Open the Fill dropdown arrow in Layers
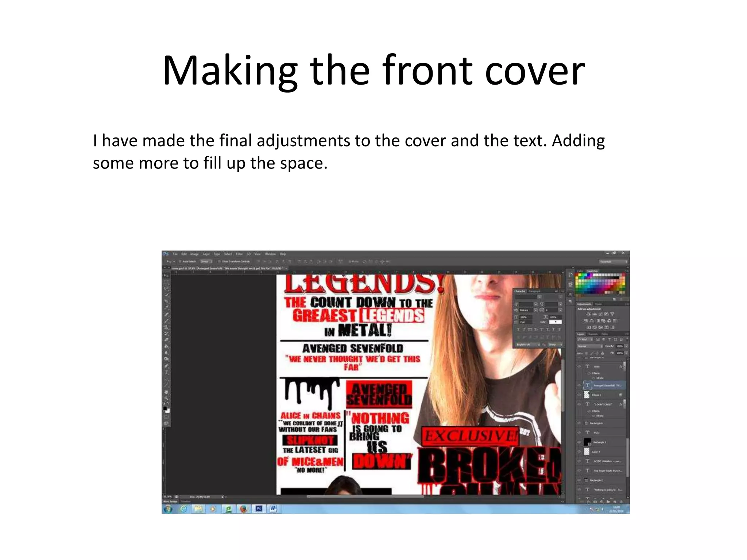Viewport: 747px width, 560px height. (626, 353)
